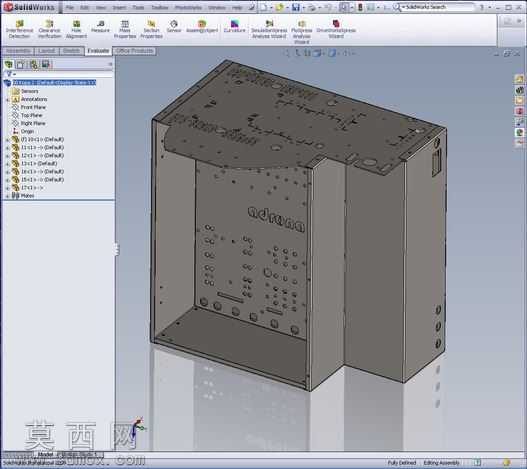Viewport: 527px width, 469px height.
Task: Expand component 11<1>
Action: click(x=7, y=148)
